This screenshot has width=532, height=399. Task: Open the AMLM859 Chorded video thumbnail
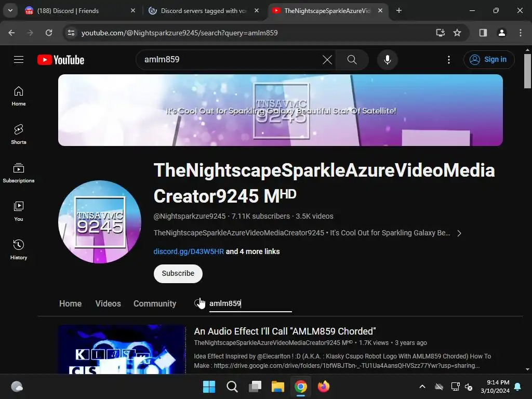122,350
